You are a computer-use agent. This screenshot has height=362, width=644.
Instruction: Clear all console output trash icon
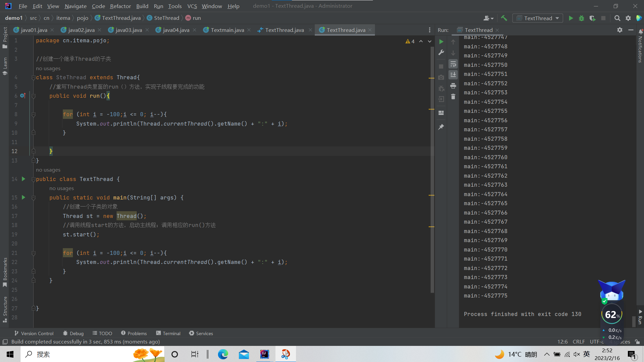click(x=453, y=97)
